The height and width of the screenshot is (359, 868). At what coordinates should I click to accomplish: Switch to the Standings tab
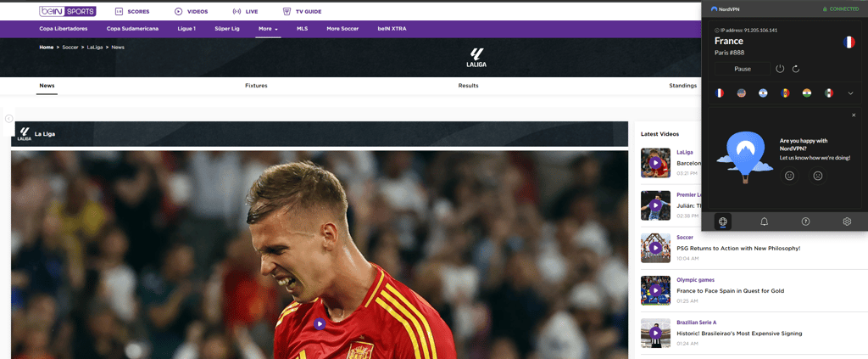point(683,86)
